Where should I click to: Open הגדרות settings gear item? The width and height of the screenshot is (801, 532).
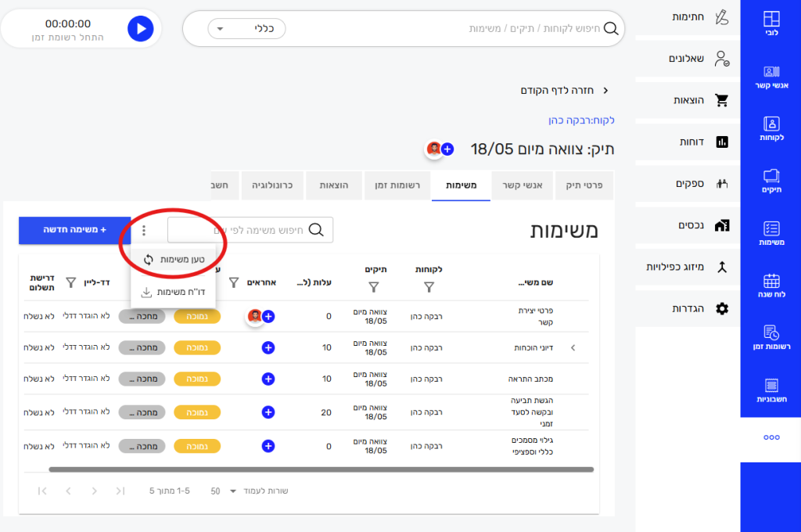[700, 309]
